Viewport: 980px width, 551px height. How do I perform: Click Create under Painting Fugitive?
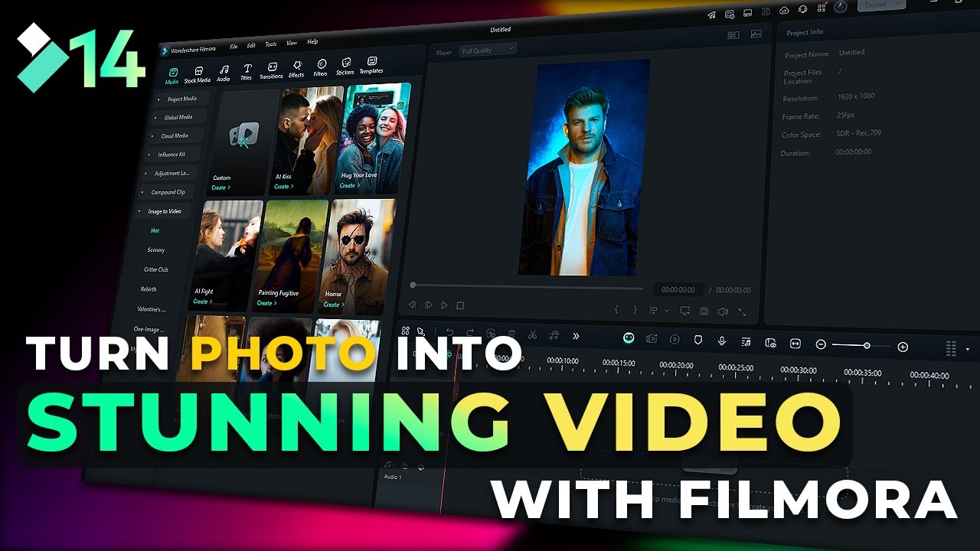click(266, 303)
